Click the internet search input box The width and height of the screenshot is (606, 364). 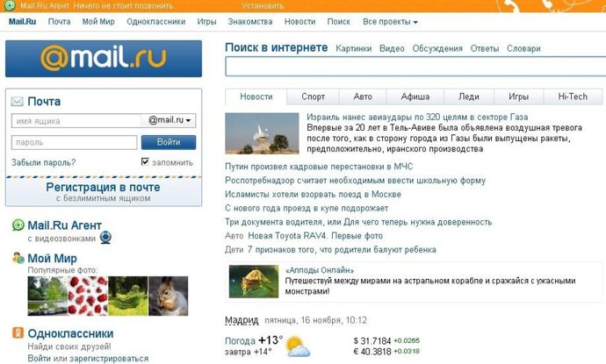tap(415, 67)
